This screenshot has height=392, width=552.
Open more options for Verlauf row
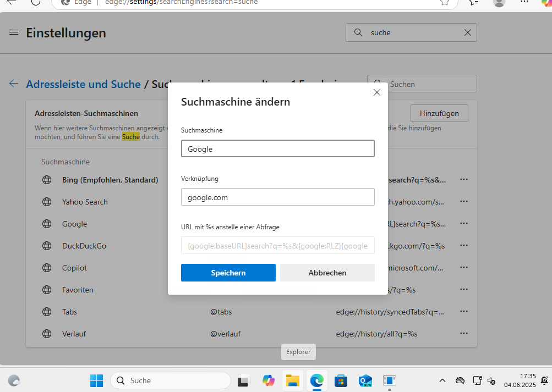click(x=464, y=333)
